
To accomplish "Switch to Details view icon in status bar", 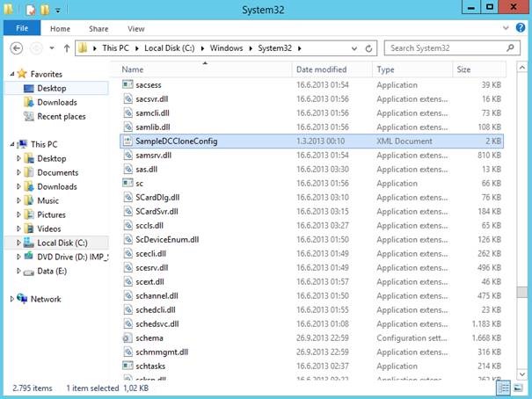I will point(503,388).
